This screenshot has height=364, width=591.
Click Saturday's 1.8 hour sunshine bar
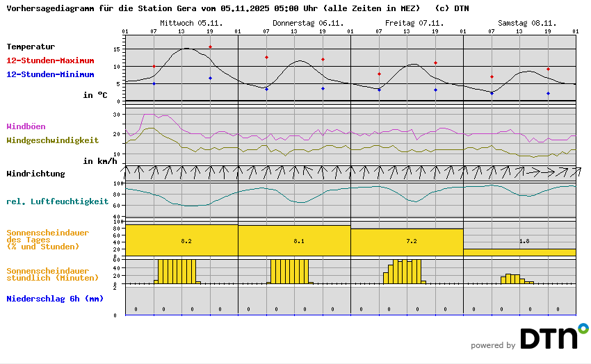point(519,251)
